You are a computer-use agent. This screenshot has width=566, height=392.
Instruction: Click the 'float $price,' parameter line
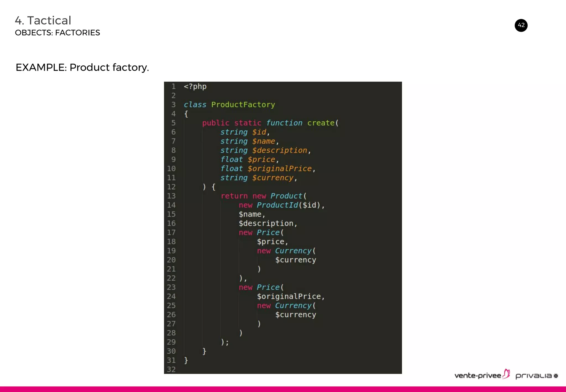click(250, 160)
